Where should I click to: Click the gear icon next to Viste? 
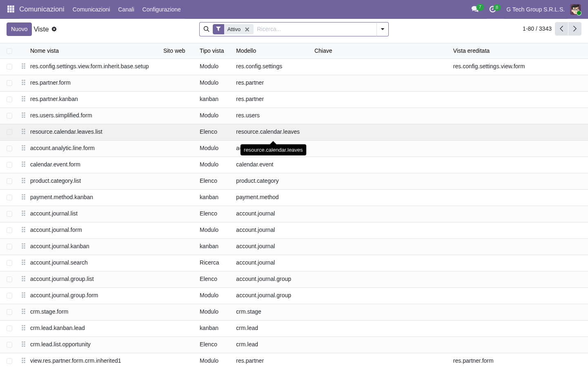click(x=54, y=29)
